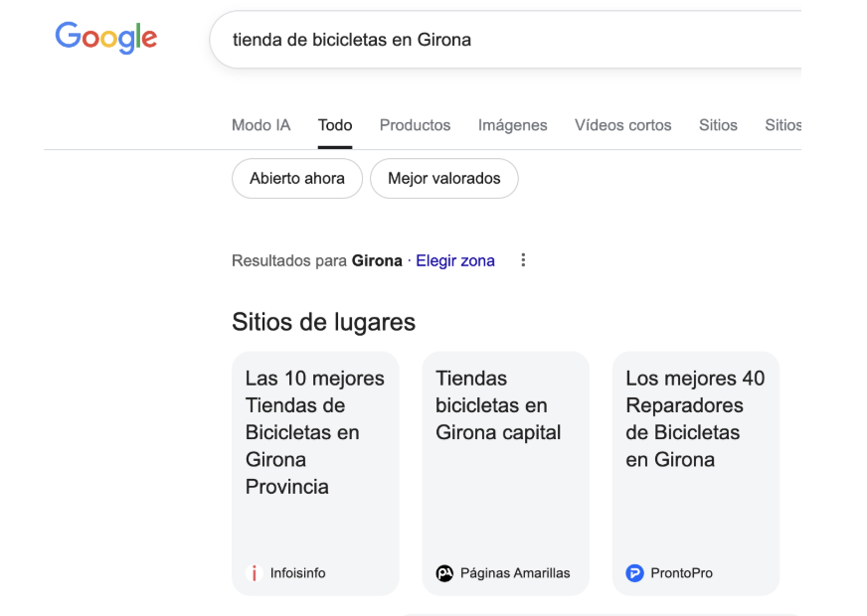Image resolution: width=867 pixels, height=616 pixels.
Task: Click the ProntoPro site icon
Action: pos(634,573)
